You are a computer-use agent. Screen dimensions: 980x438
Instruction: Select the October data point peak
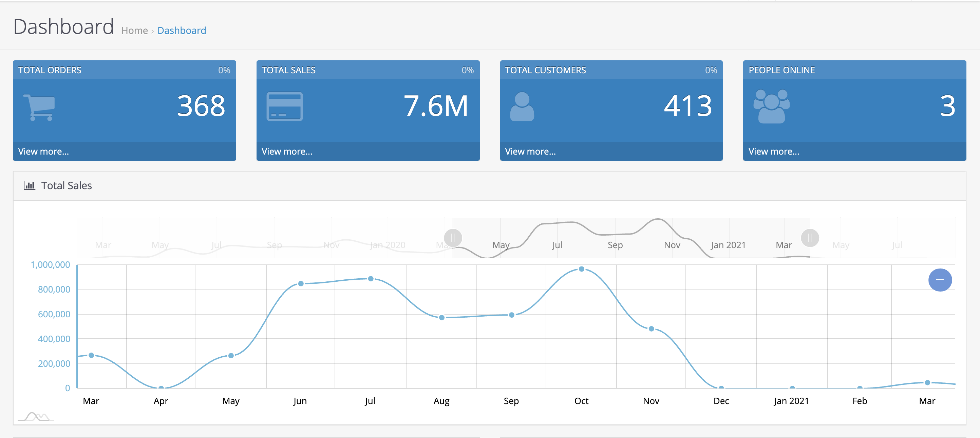tap(581, 269)
